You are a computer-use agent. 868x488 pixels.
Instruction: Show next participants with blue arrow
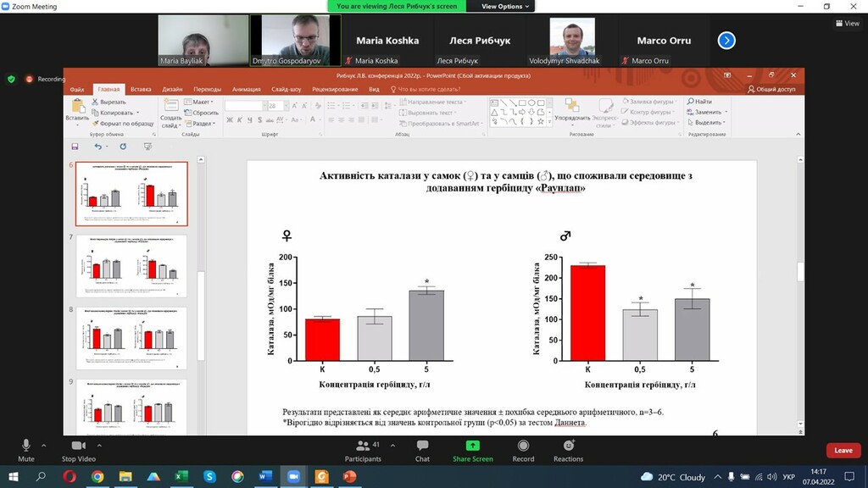(726, 41)
